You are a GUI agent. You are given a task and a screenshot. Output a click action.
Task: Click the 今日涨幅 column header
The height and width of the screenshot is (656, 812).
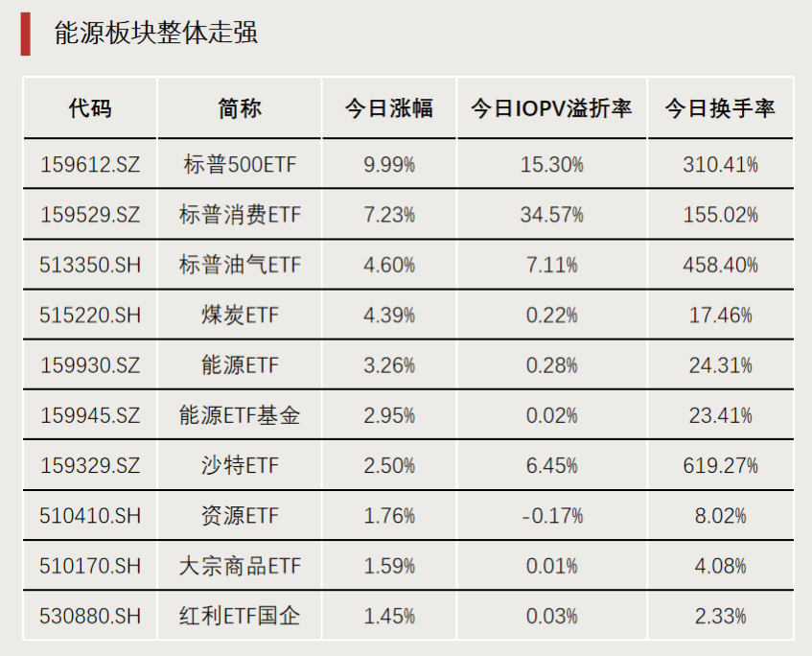[x=389, y=108]
